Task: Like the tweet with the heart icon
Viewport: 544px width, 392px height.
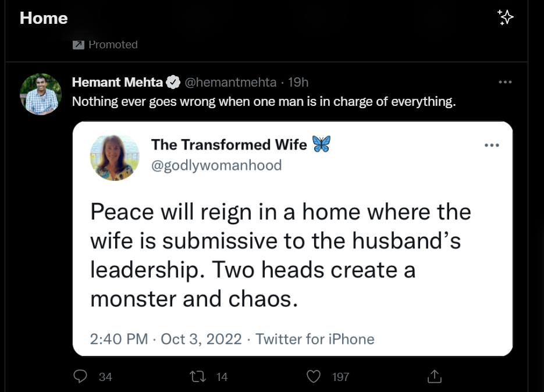Action: pos(314,377)
